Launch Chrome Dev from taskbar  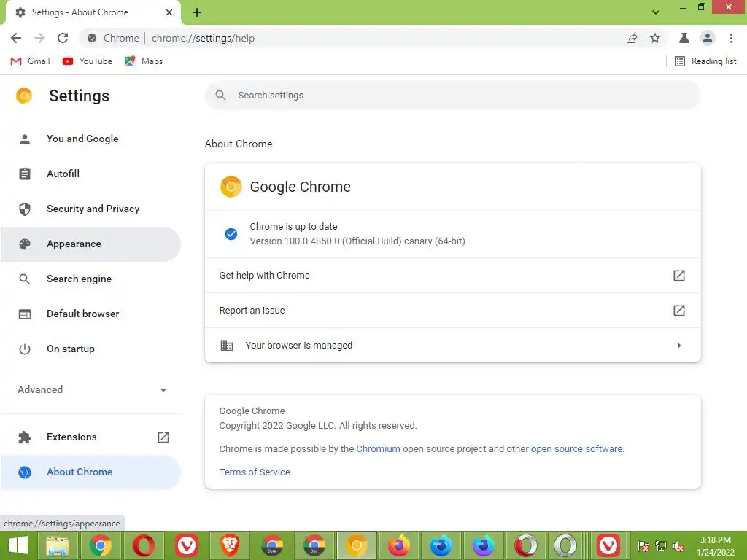[x=314, y=545]
